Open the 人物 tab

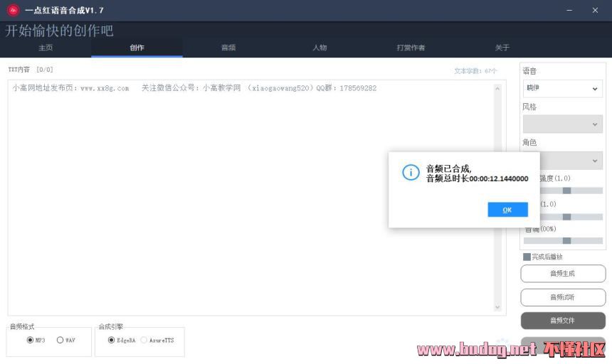click(320, 48)
